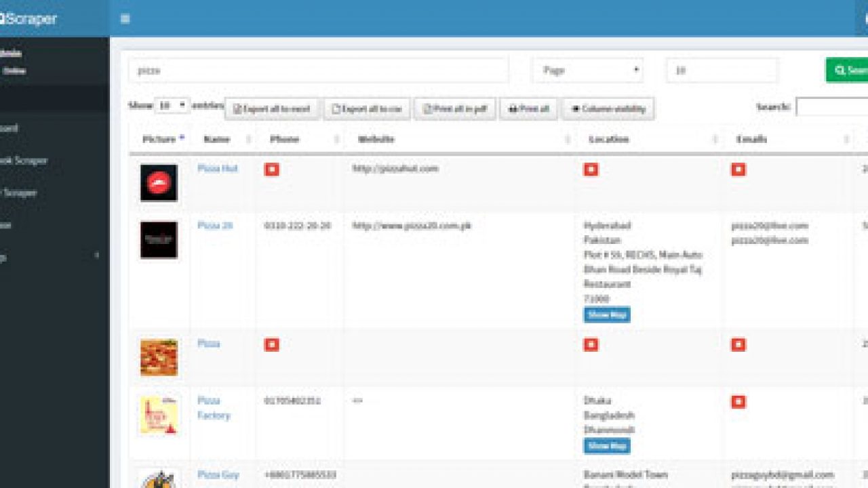Open the pizza photo thumbnail in the Pizza row
The image size is (868, 488).
click(x=159, y=357)
